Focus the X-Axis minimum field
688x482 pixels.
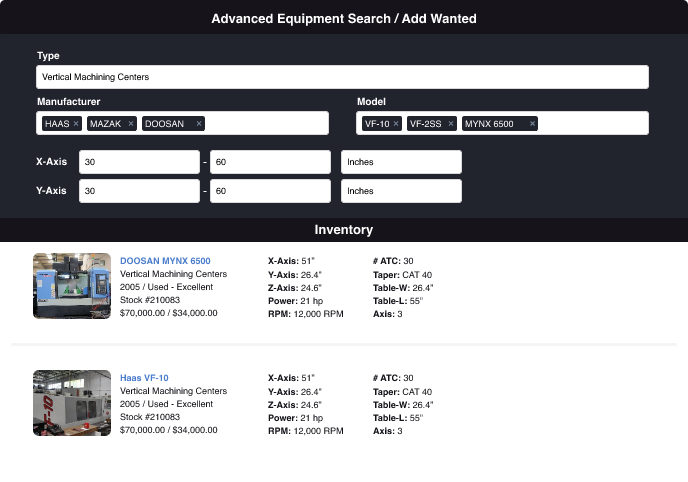(x=139, y=162)
